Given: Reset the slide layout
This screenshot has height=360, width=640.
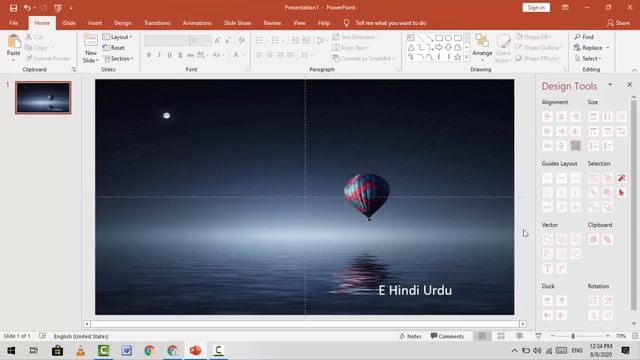Looking at the screenshot, I should (x=114, y=48).
